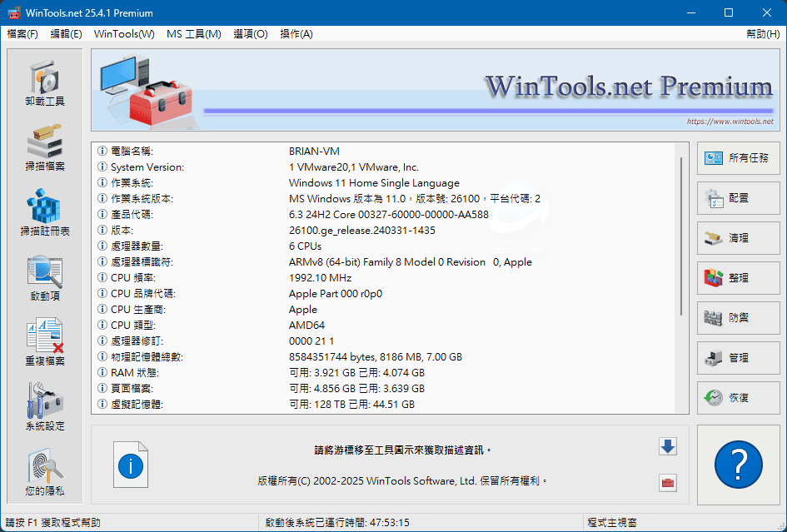787x532 pixels.
Task: Open the 檔案(F) menu
Action: click(x=22, y=34)
